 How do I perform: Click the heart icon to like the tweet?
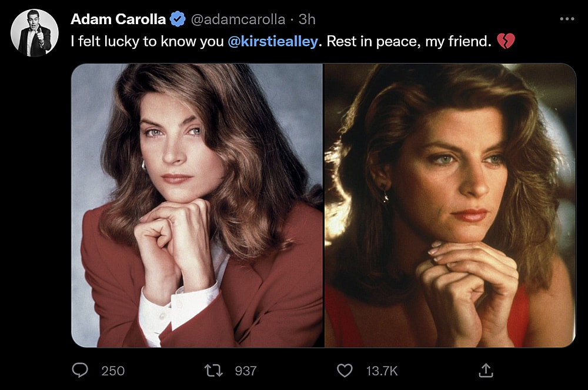345,371
